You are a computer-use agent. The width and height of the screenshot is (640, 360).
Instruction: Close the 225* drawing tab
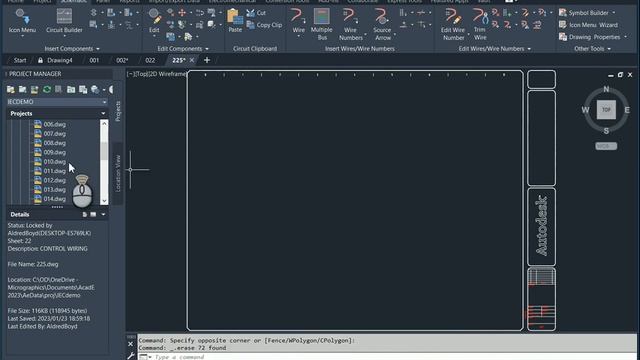[x=192, y=60]
